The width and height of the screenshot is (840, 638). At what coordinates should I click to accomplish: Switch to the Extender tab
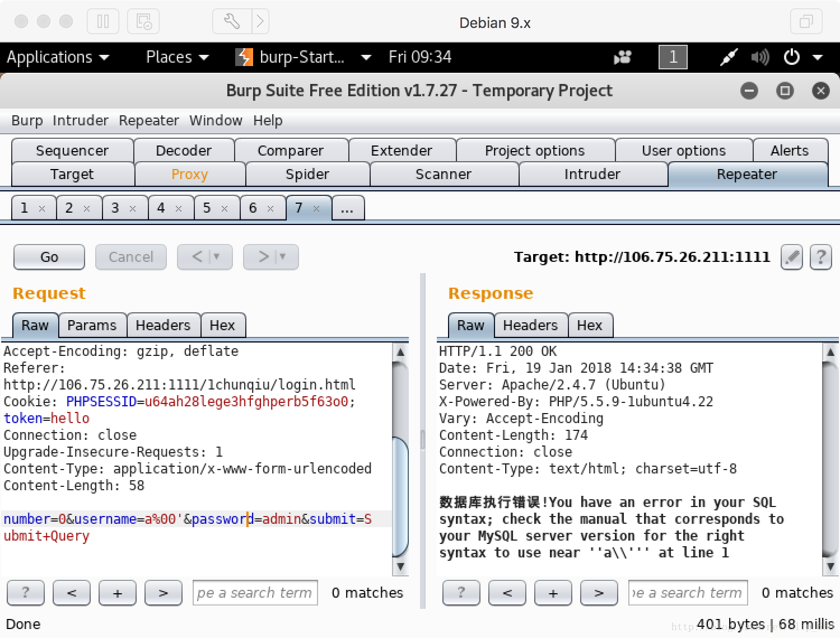pos(402,151)
